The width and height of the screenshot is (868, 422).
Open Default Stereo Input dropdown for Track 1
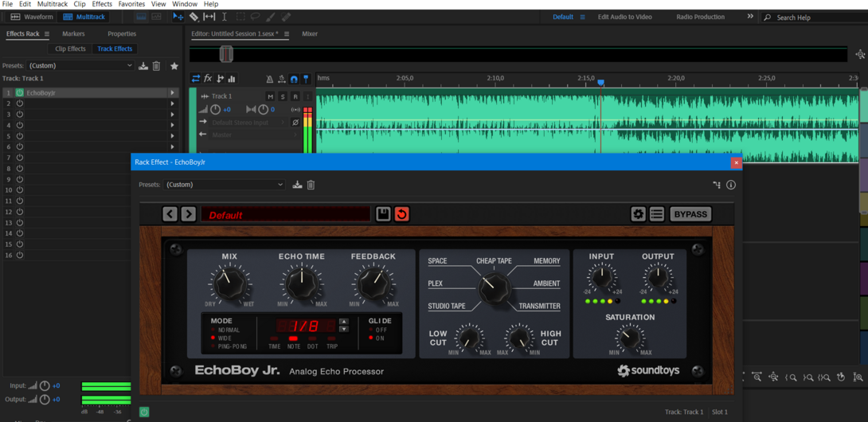248,123
